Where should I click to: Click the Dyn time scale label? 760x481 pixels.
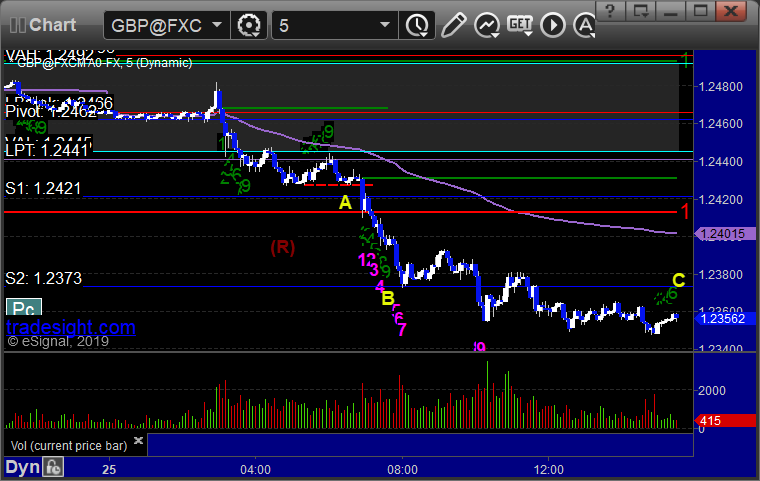(x=22, y=467)
